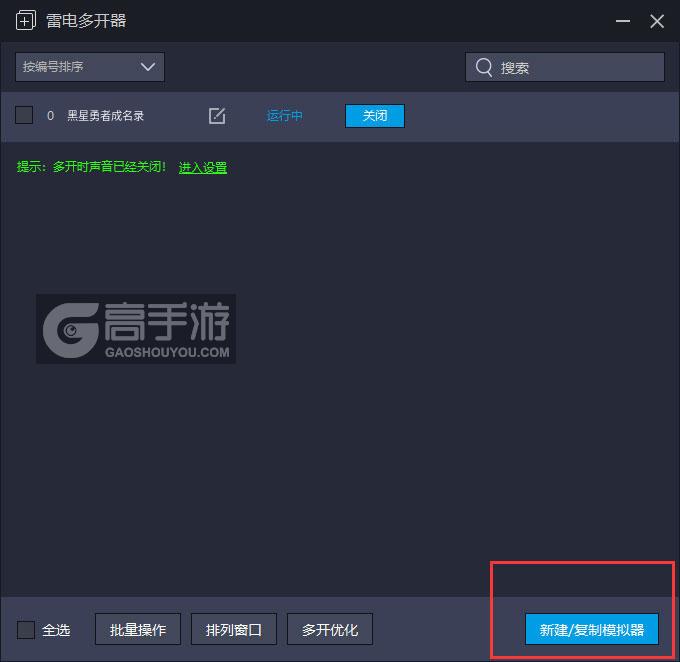Viewport: 680px width, 662px height.
Task: Click the 批量操作 button
Action: click(138, 629)
